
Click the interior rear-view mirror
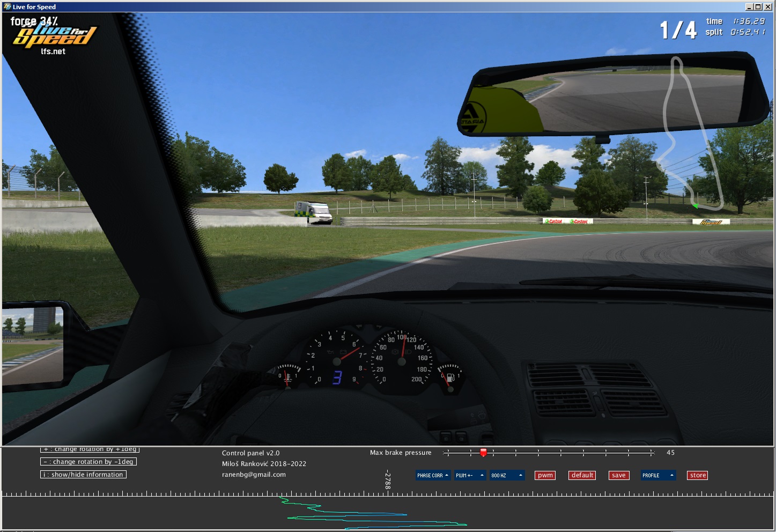click(x=613, y=95)
